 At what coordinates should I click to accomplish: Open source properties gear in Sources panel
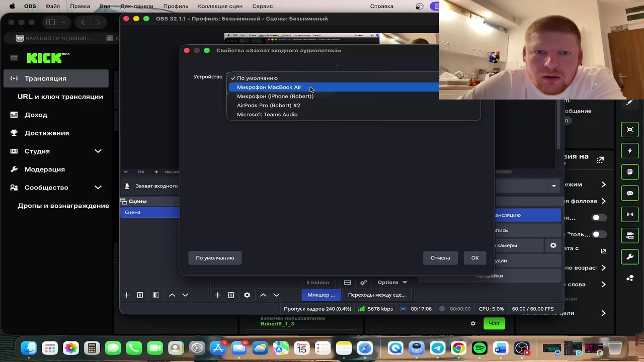pyautogui.click(x=247, y=295)
